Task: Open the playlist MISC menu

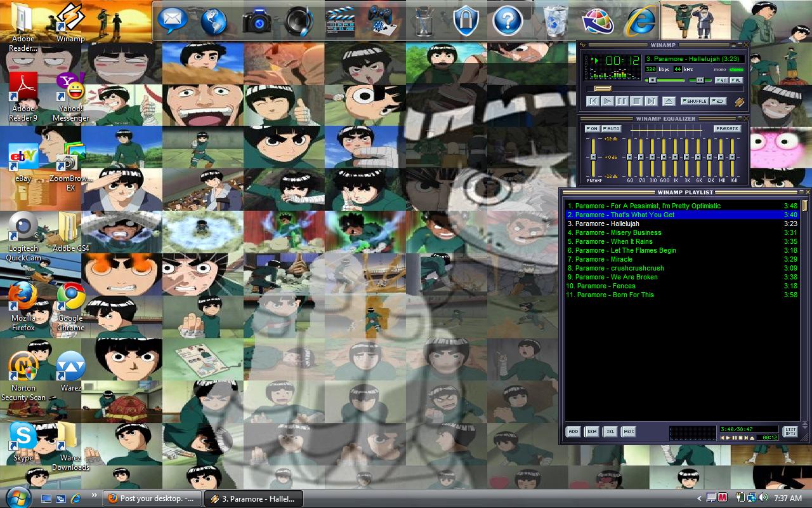Action: [x=628, y=432]
